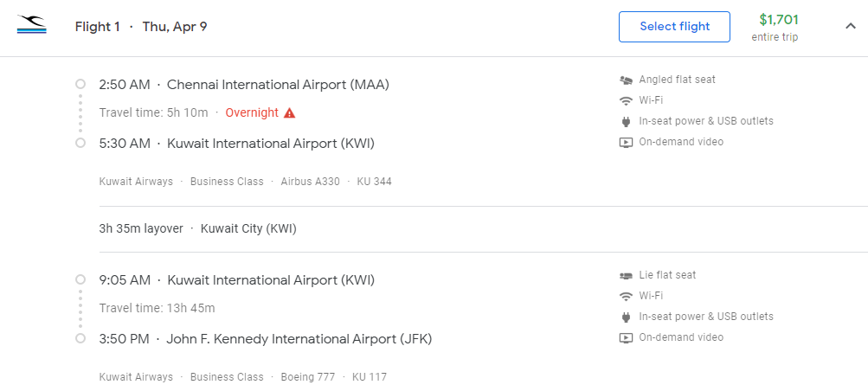Click the Lie flat seat label
868x391 pixels.
667,275
